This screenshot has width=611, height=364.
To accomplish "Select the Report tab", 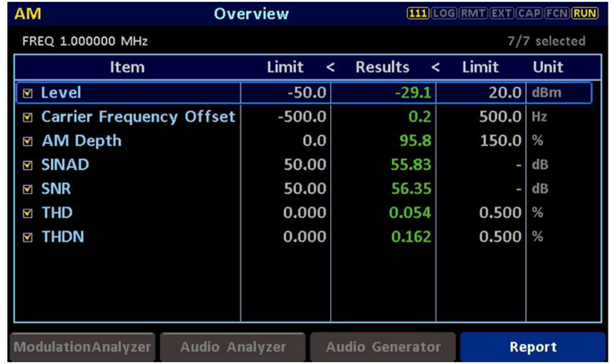I will (x=532, y=347).
